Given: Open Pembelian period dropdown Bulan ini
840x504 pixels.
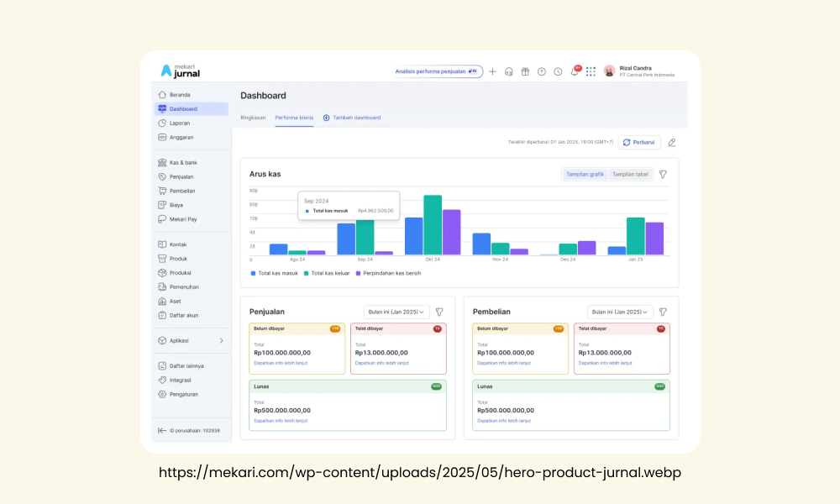Looking at the screenshot, I should (x=620, y=312).
